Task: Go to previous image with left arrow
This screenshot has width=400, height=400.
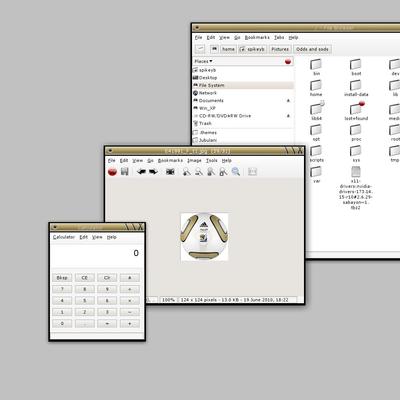Action: pyautogui.click(x=141, y=172)
